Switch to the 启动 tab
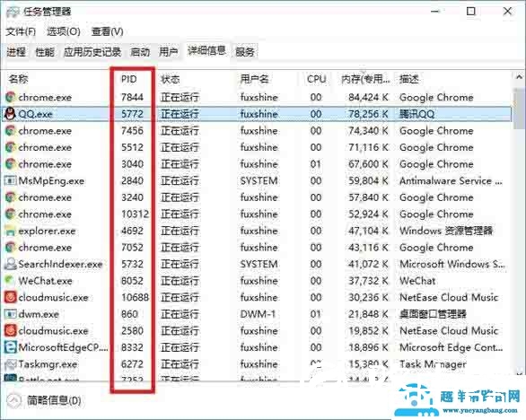The width and height of the screenshot is (526, 420). tap(139, 52)
